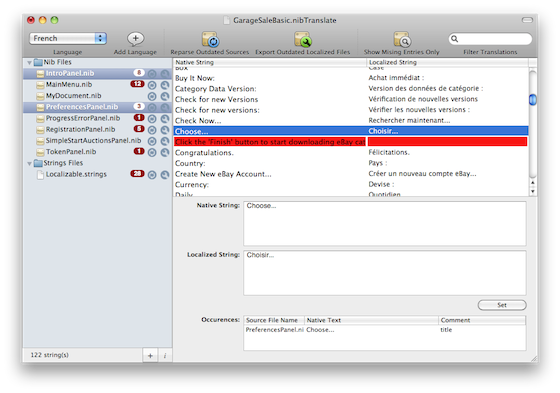Select SimpleStartAuctionsPanel.nib in the sidebar

coord(93,140)
